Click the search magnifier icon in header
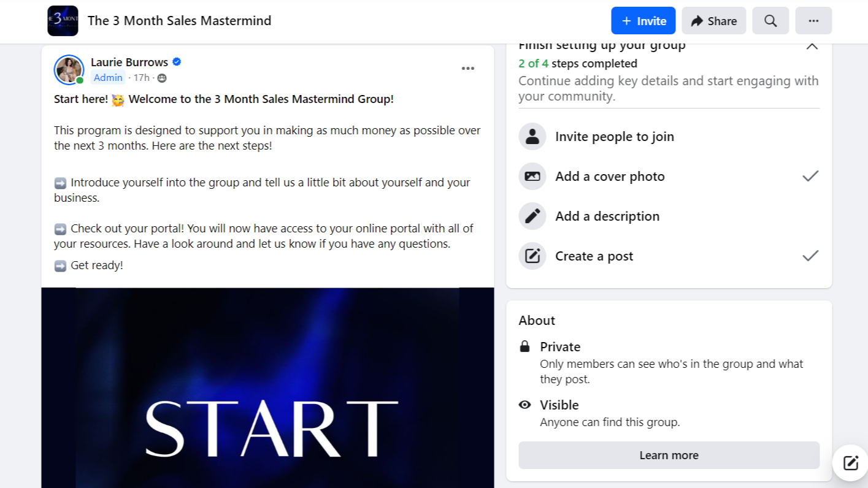The image size is (868, 488). pyautogui.click(x=770, y=21)
